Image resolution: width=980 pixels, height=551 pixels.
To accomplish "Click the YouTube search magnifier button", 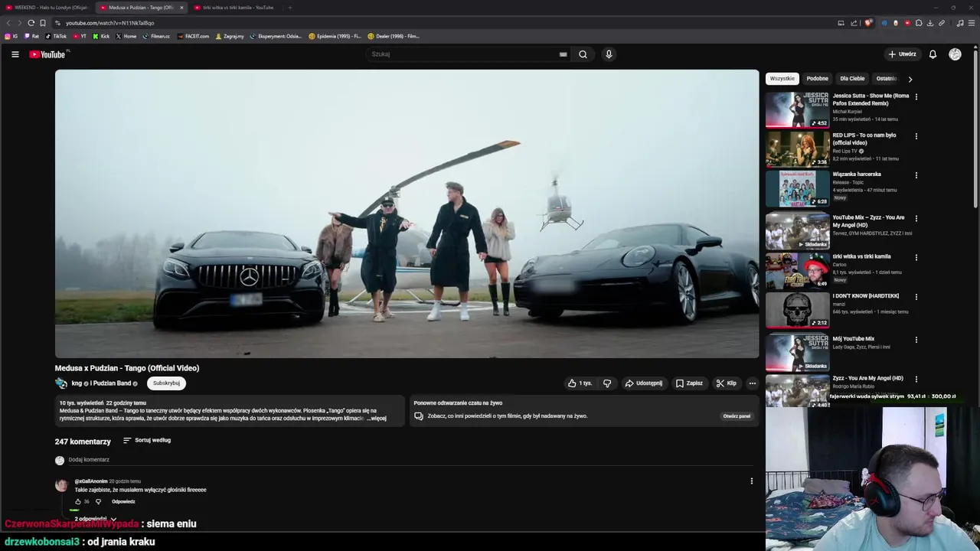I will 583,54.
